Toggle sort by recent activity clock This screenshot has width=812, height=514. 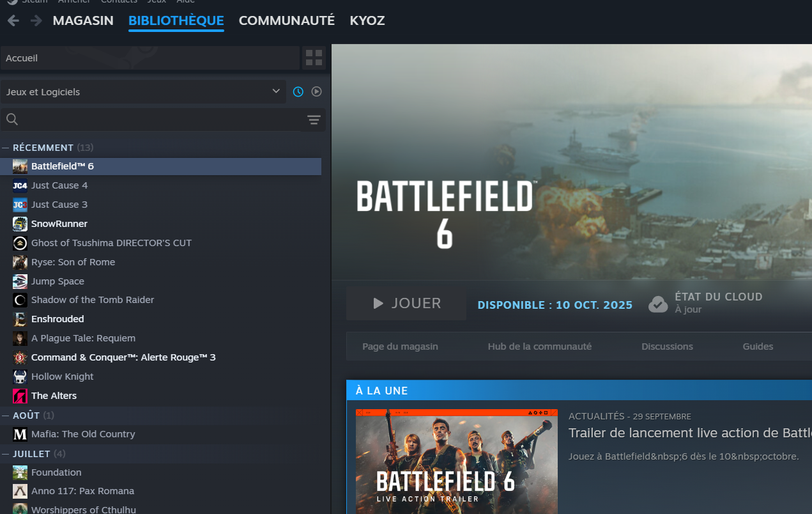298,91
